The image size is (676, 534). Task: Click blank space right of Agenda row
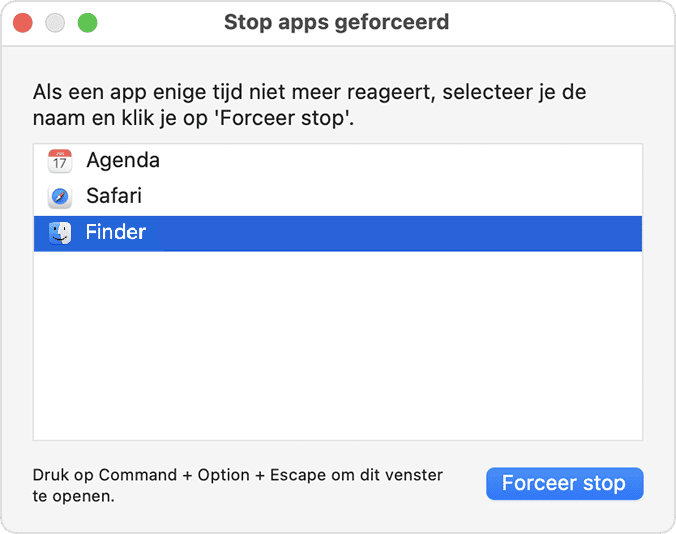coord(400,160)
